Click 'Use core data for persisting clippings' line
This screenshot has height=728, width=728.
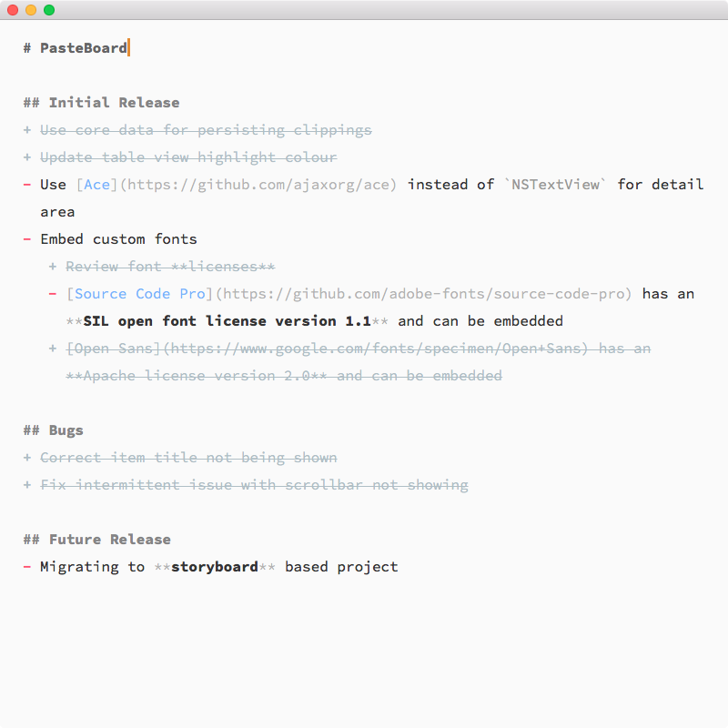pos(206,130)
